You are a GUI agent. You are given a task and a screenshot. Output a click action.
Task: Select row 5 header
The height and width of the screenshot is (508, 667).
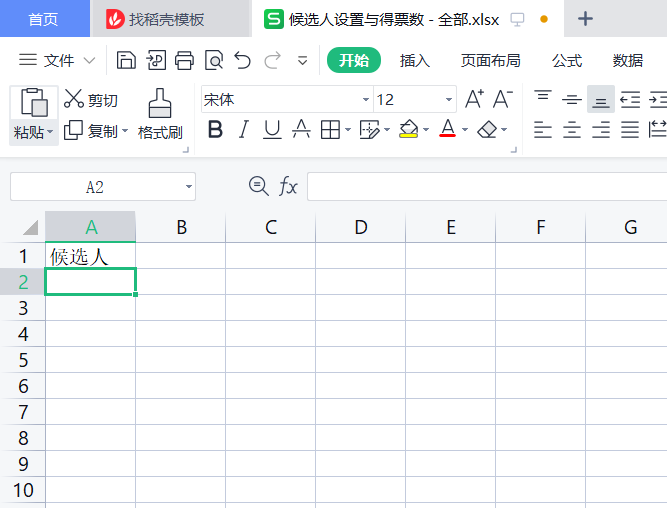tap(23, 360)
